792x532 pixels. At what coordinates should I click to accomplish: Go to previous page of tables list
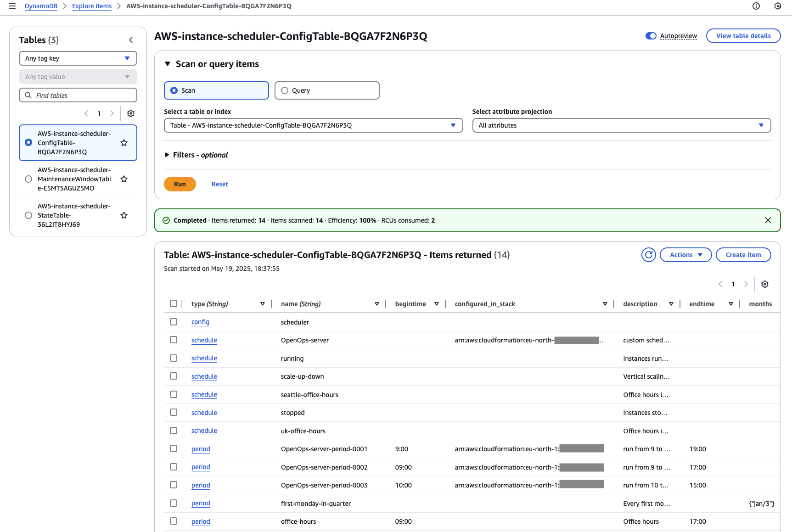click(86, 113)
